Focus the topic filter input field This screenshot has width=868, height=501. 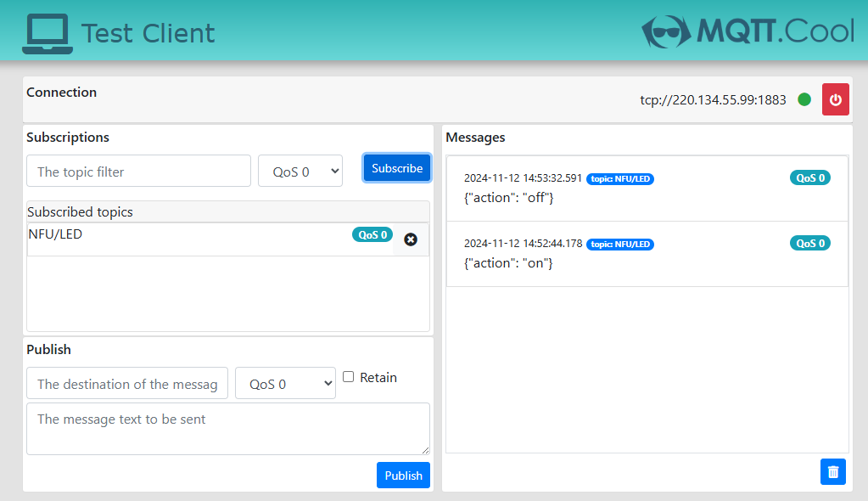pyautogui.click(x=139, y=172)
